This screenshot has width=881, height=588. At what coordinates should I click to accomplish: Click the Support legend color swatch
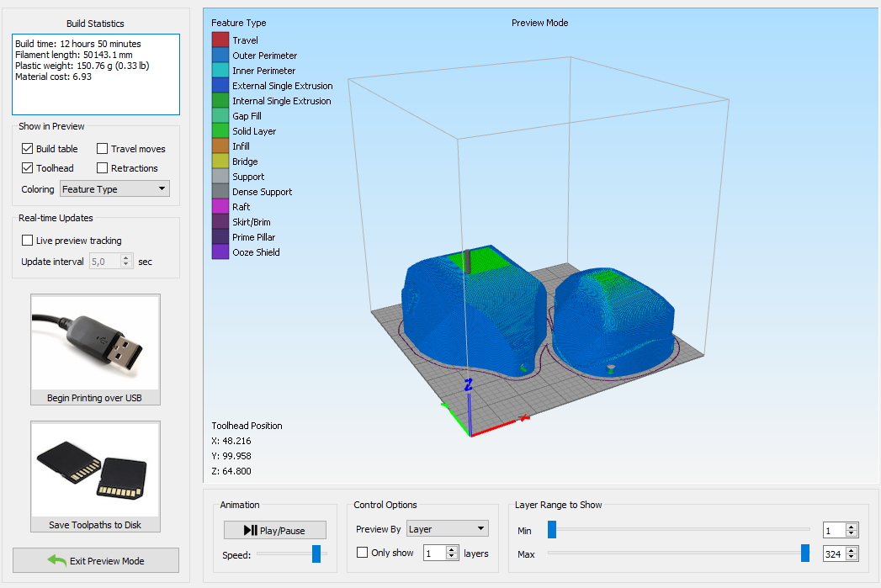click(x=220, y=177)
